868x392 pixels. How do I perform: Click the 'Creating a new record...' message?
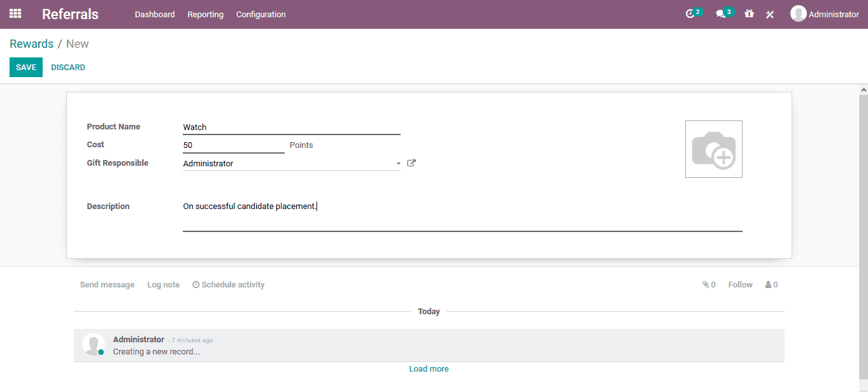click(157, 352)
